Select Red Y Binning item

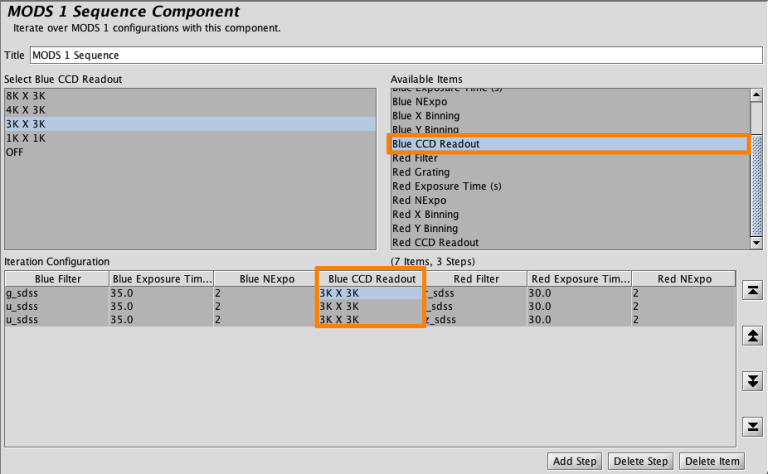click(571, 229)
